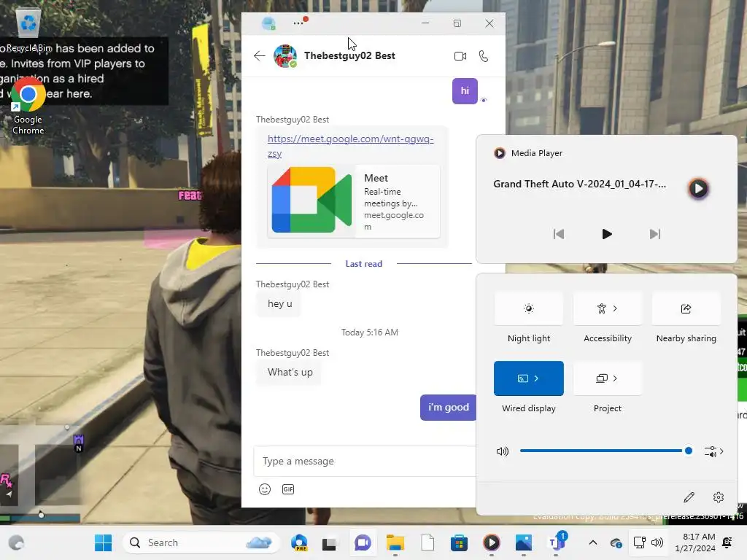This screenshot has width=747, height=560.
Task: Edit quick settings with pencil icon
Action: tap(689, 497)
